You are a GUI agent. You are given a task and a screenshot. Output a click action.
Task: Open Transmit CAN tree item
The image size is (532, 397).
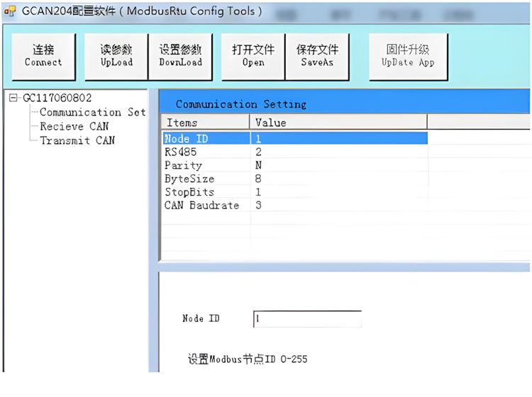pyautogui.click(x=77, y=140)
